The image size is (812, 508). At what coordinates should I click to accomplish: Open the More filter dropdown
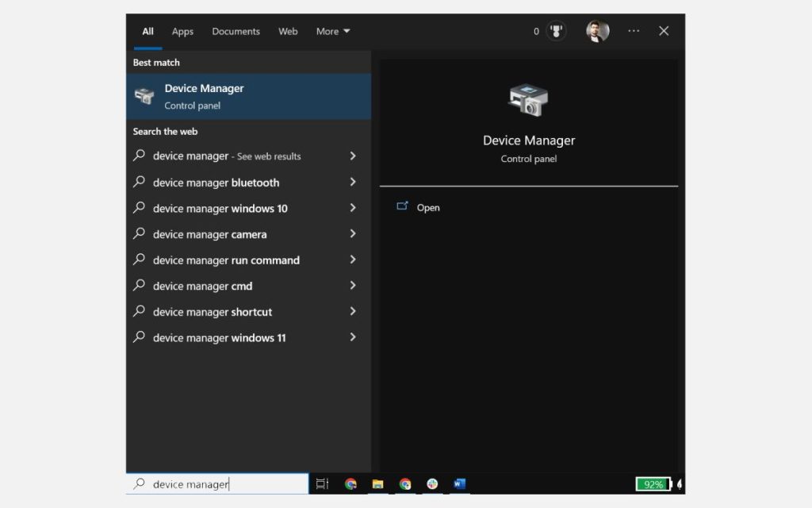pos(332,31)
